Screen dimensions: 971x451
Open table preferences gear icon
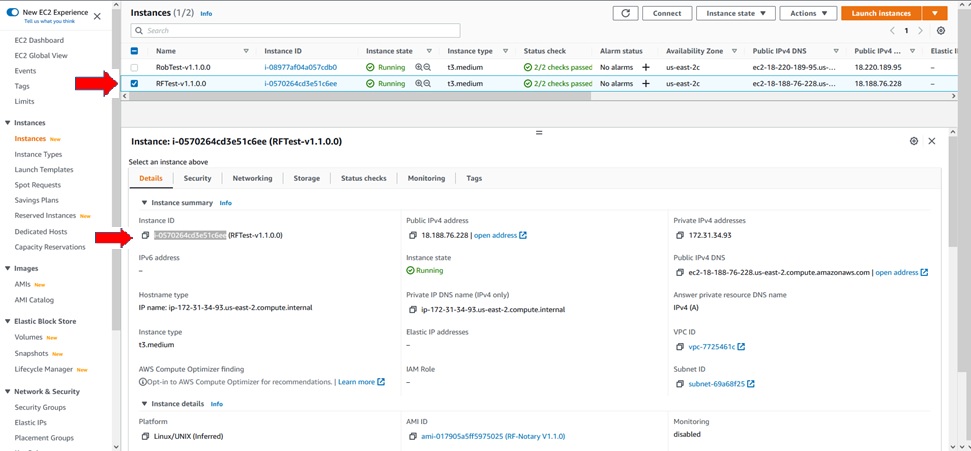point(941,30)
